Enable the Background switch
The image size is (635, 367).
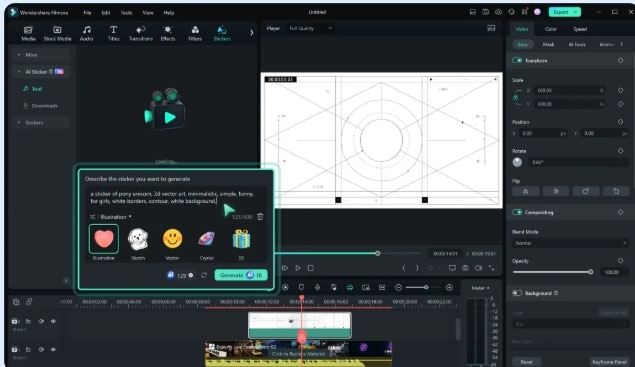[x=517, y=293]
